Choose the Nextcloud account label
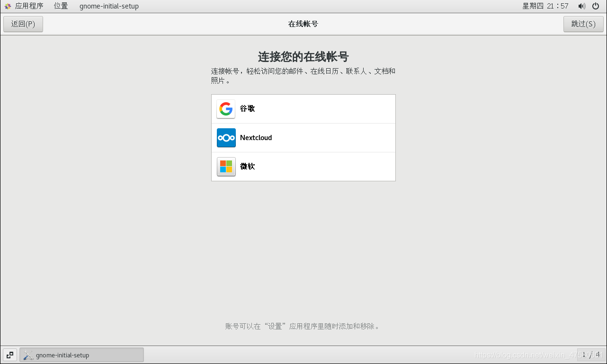 point(256,138)
